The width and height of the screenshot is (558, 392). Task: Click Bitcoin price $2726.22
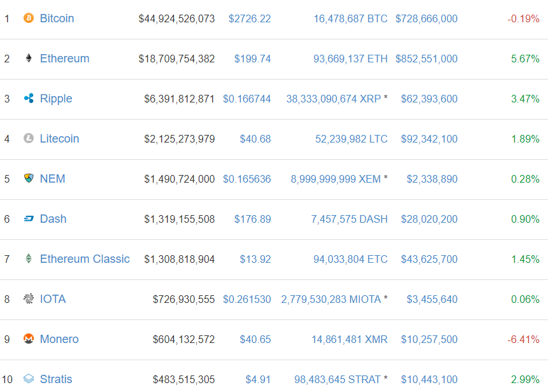pyautogui.click(x=250, y=18)
